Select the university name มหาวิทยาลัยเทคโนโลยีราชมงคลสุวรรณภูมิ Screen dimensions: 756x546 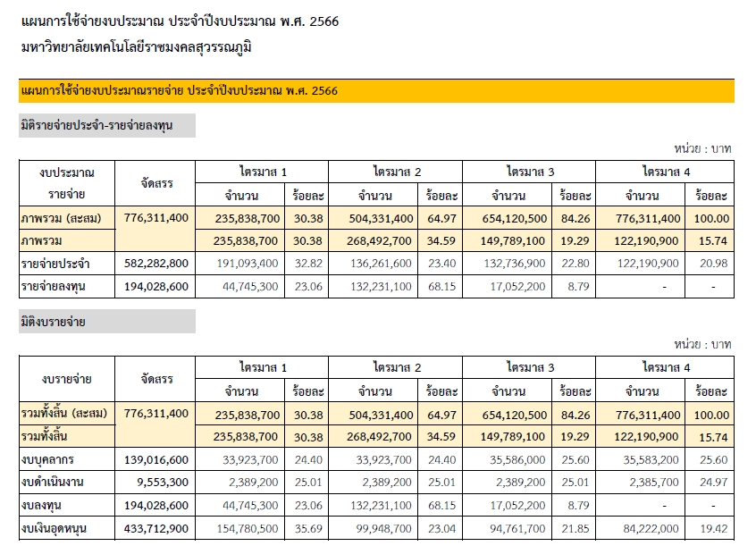136,46
